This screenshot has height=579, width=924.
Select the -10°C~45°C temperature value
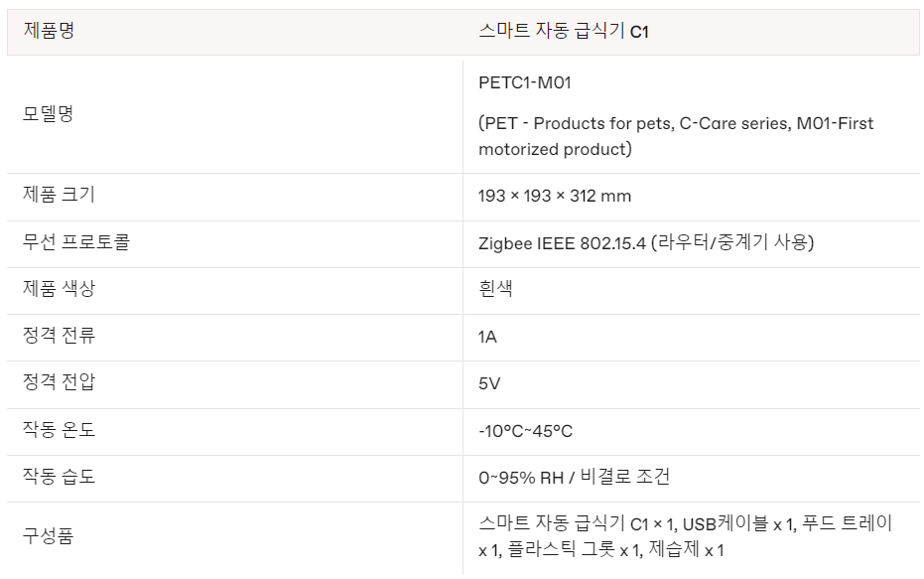(525, 431)
